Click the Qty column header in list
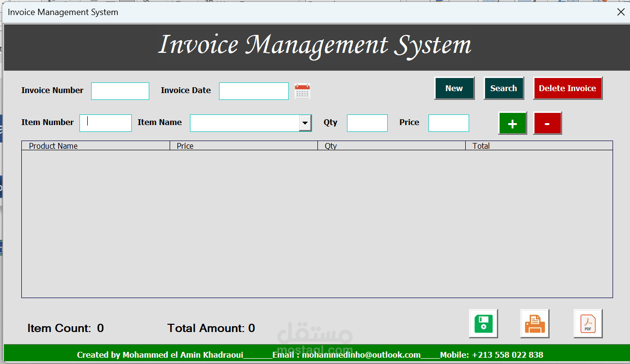The height and width of the screenshot is (364, 630). pyautogui.click(x=392, y=146)
